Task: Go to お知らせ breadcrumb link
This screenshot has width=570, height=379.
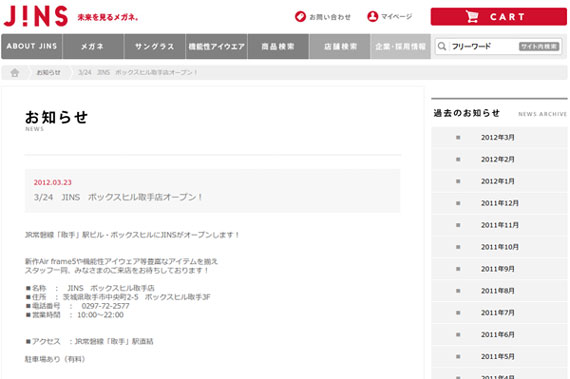Action: (49, 73)
